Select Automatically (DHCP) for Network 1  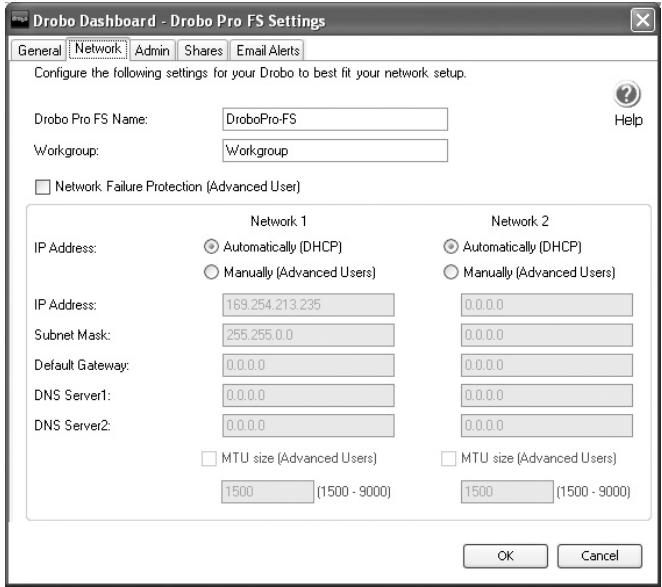211,247
